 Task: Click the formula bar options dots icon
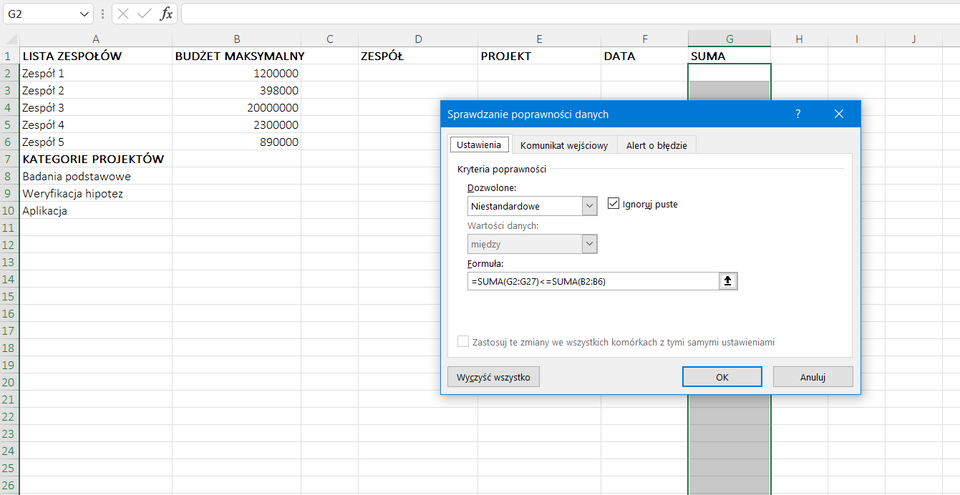point(103,14)
